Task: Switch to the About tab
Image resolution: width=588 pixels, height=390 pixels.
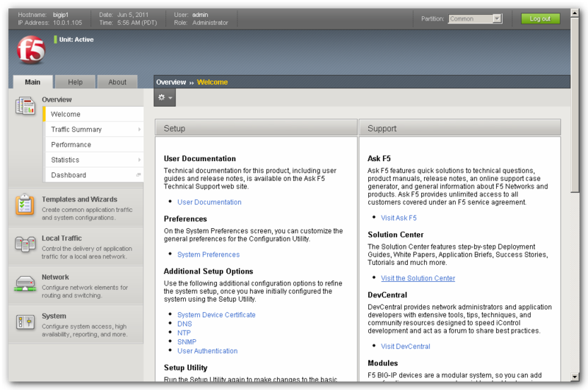Action: point(118,82)
